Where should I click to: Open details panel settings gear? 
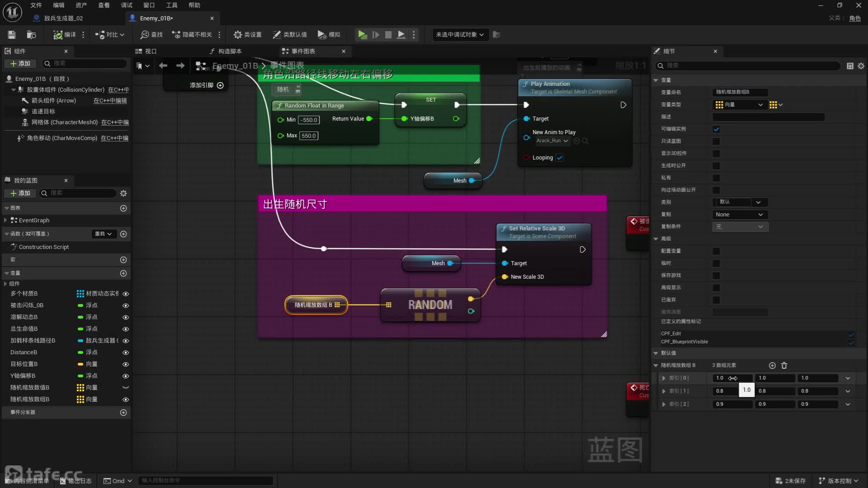(x=861, y=66)
